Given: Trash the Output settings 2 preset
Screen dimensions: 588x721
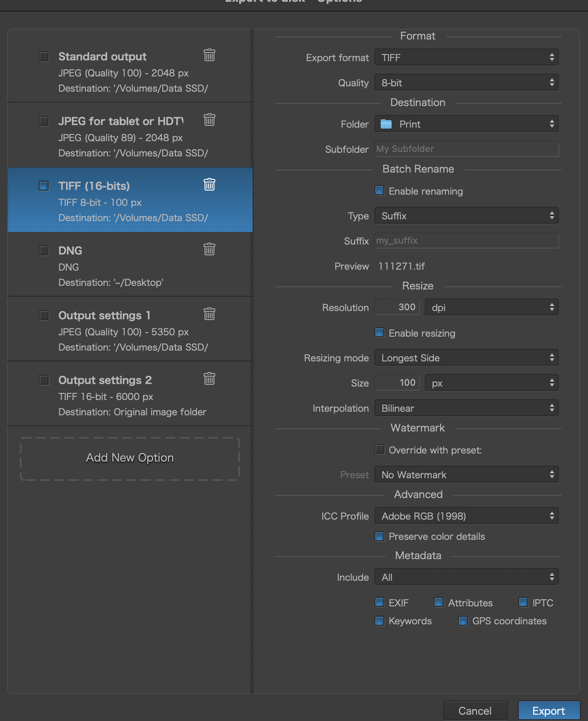Looking at the screenshot, I should [x=209, y=379].
